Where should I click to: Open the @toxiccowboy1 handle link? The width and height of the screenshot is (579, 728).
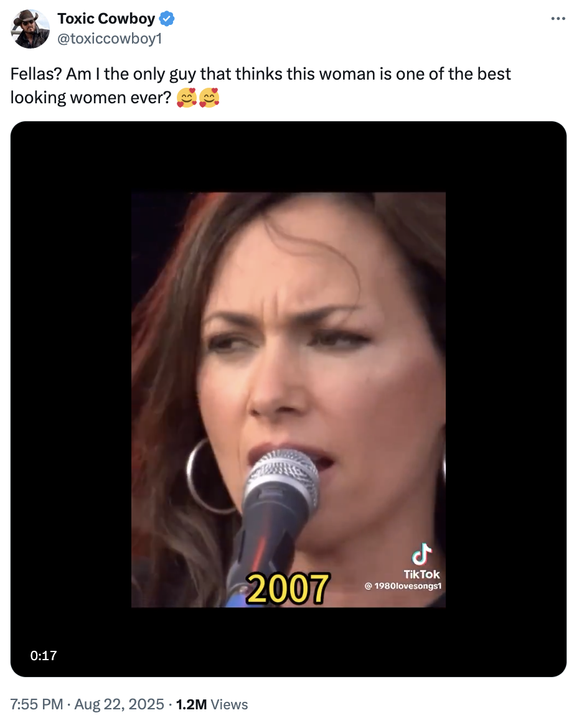[x=110, y=39]
